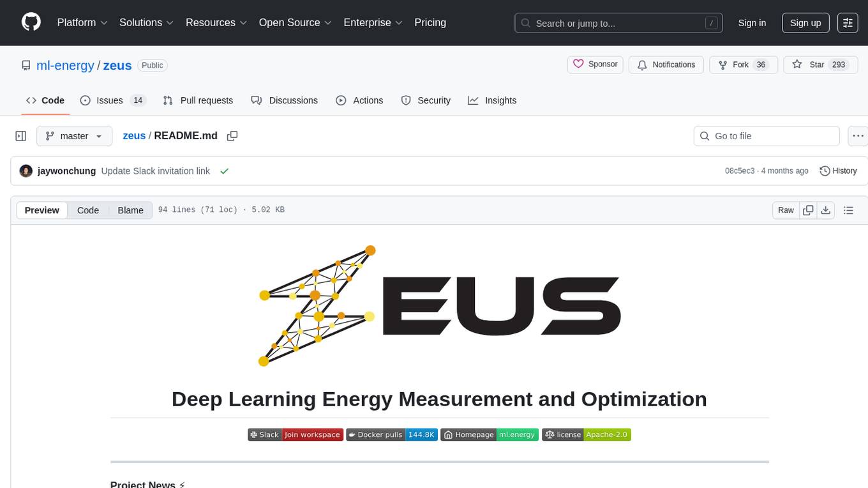Click the green commit status checkmark
Image resolution: width=868 pixels, height=488 pixels.
click(x=224, y=171)
